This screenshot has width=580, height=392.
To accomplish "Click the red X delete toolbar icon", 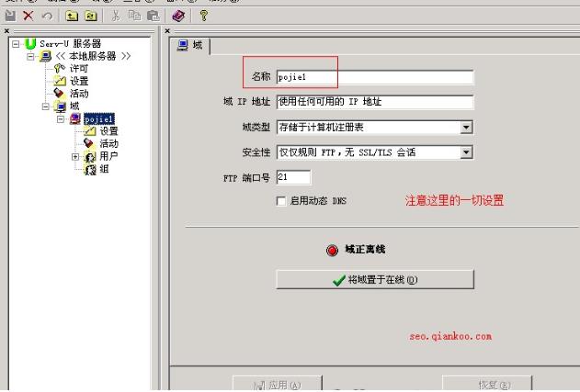I will coord(28,16).
